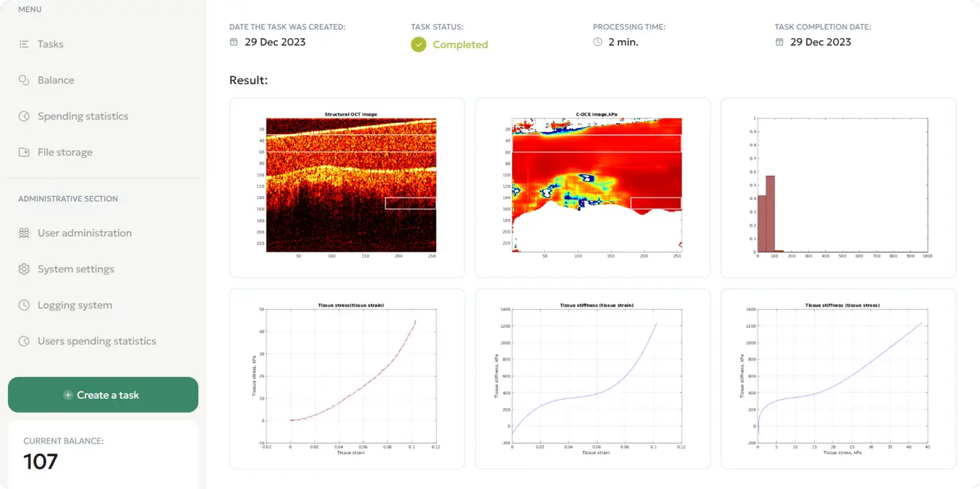Click the green Completed checkmark icon
The width and height of the screenshot is (980, 489).
coord(418,45)
